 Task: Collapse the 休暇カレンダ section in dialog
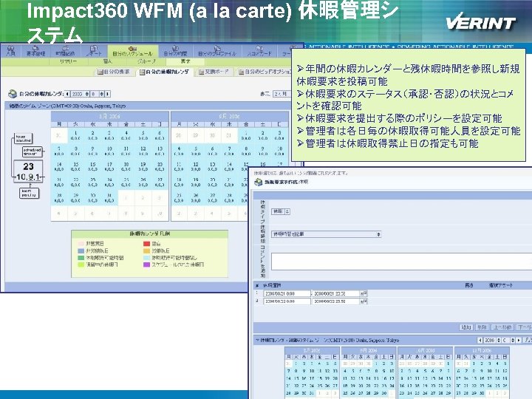[x=258, y=340]
